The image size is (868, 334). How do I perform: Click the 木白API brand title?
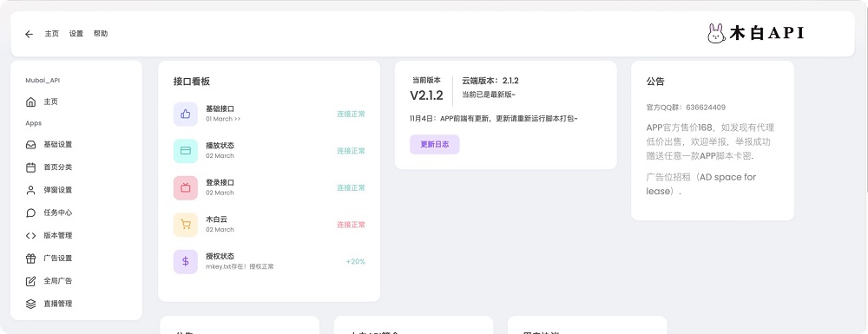tap(766, 34)
